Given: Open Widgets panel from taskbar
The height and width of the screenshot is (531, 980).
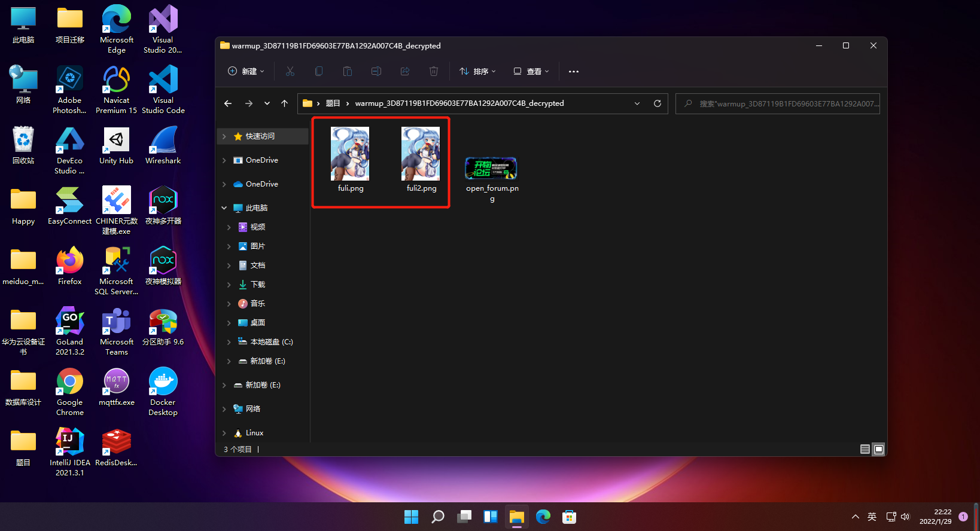Looking at the screenshot, I should pyautogui.click(x=491, y=517).
